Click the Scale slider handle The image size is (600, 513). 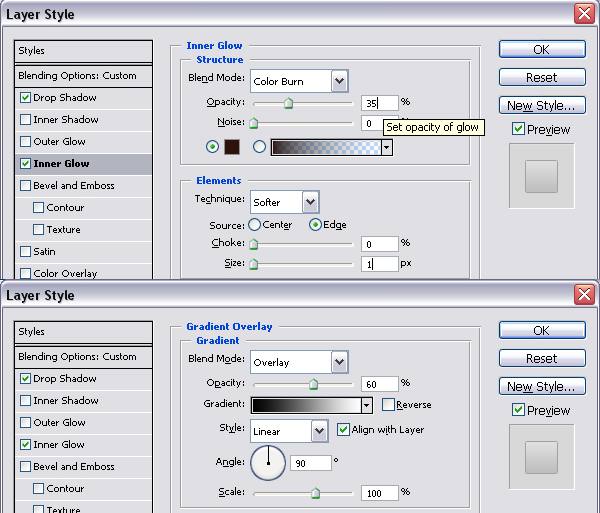316,493
